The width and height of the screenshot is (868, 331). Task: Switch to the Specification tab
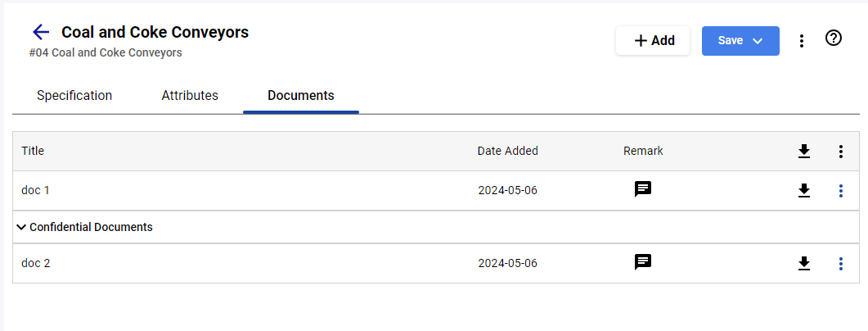point(74,95)
